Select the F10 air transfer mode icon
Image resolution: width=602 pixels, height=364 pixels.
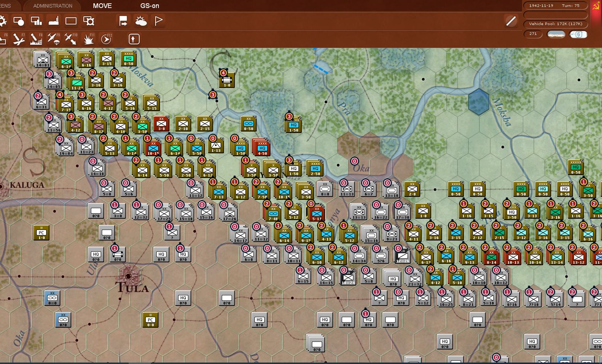click(x=71, y=39)
